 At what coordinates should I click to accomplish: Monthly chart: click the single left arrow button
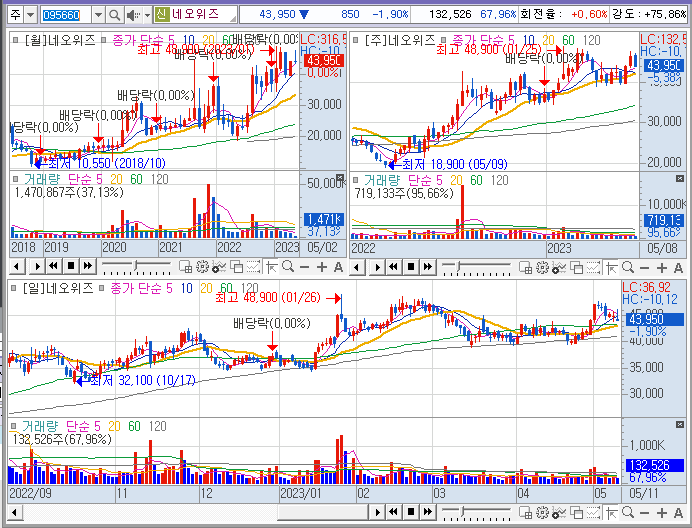tap(16, 266)
